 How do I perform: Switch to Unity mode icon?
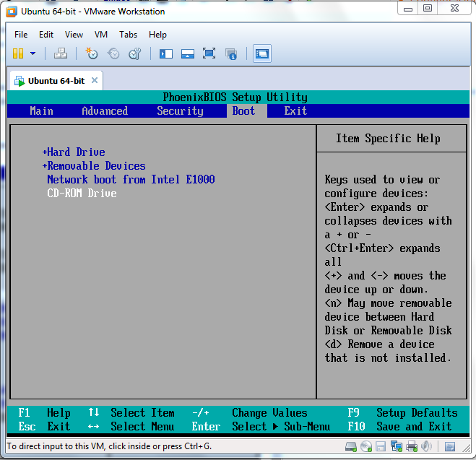click(x=231, y=54)
